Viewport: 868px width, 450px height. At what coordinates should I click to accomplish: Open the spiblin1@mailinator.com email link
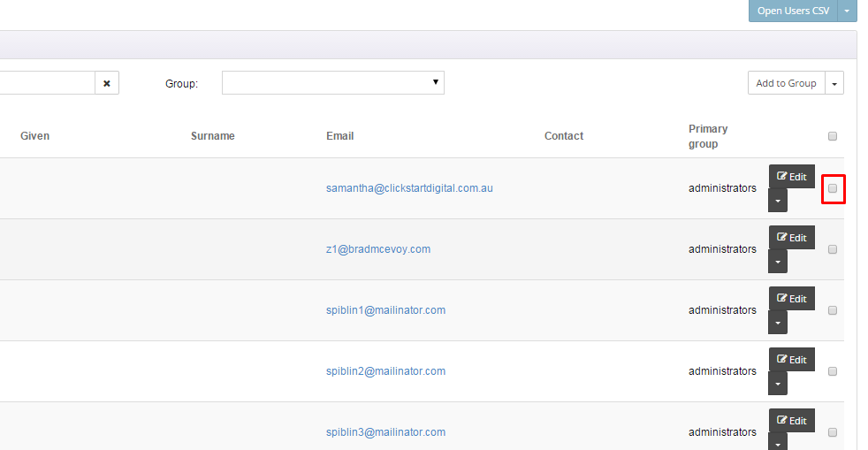point(386,310)
